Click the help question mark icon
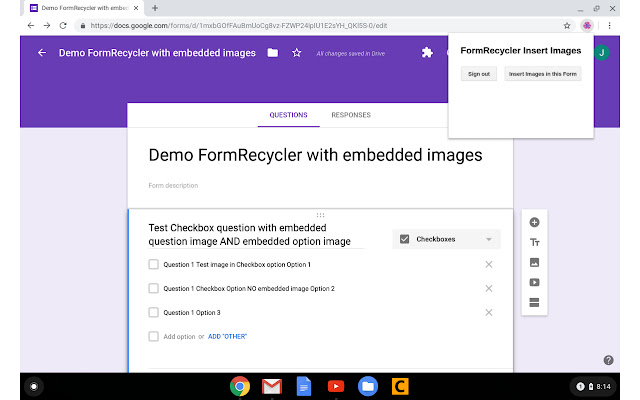Viewport: 640px width, 400px height. (608, 360)
